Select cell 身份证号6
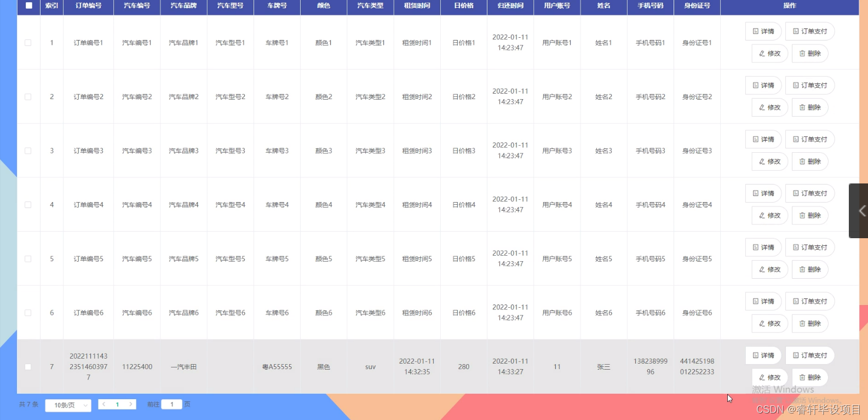The width and height of the screenshot is (868, 420). click(697, 313)
